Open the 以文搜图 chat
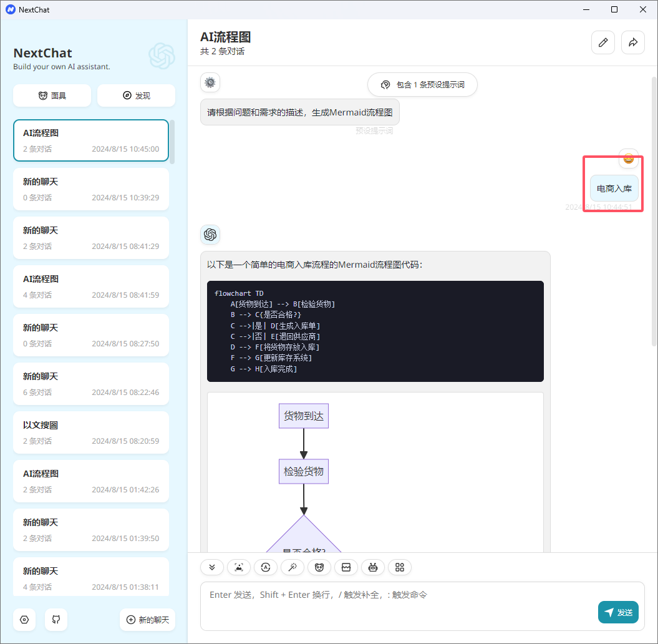This screenshot has height=644, width=658. coord(91,433)
